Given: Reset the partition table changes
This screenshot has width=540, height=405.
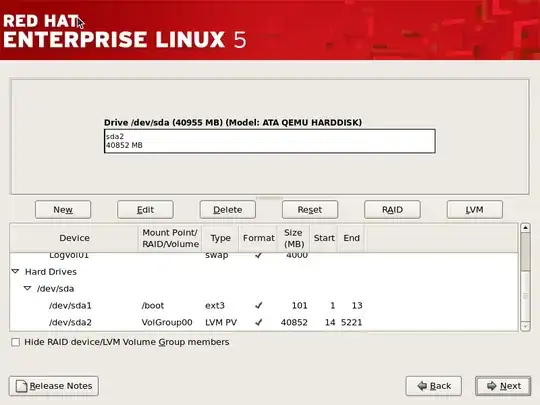Looking at the screenshot, I should 310,209.
